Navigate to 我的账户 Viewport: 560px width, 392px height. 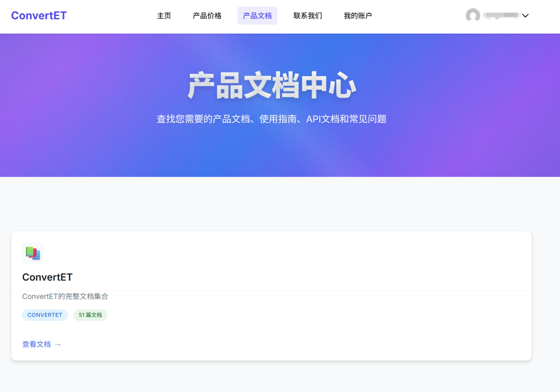(358, 16)
